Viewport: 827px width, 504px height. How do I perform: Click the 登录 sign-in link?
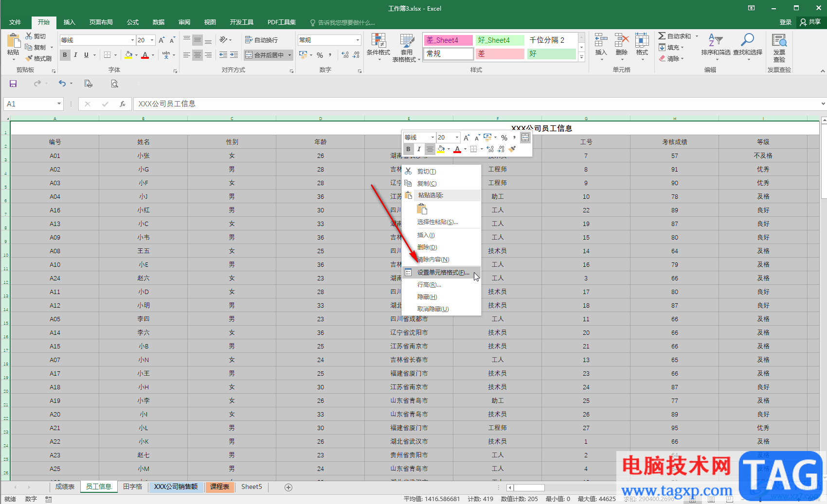[x=785, y=22]
